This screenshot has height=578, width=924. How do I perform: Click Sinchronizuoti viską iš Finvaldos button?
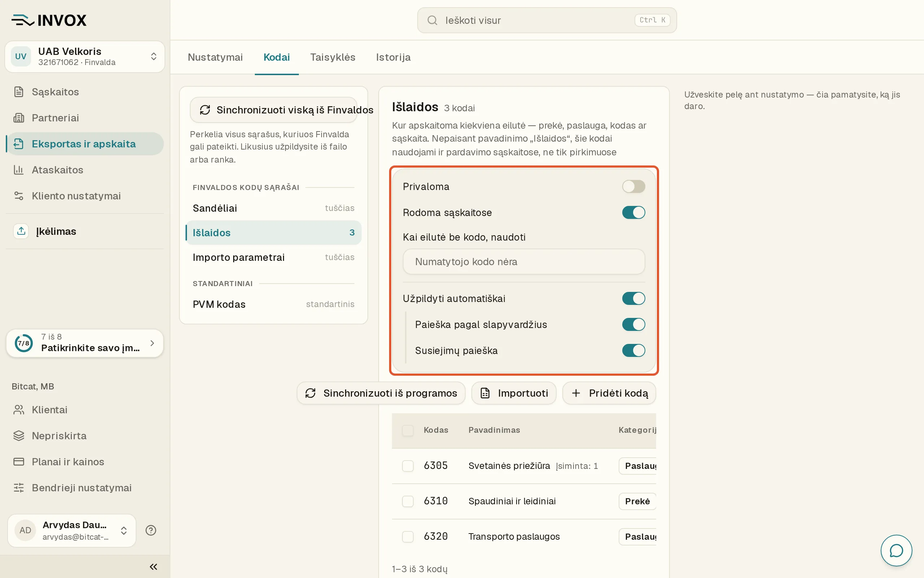tap(273, 110)
